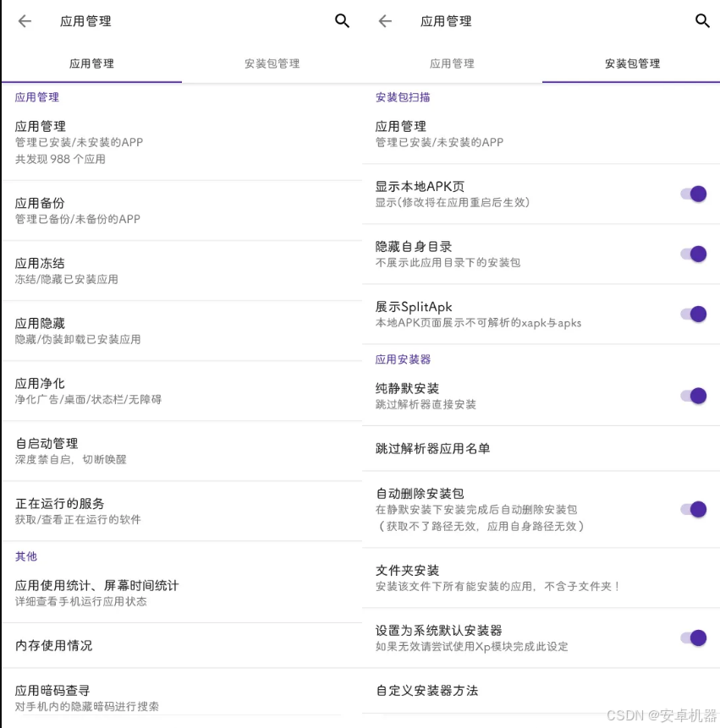Open 应用净化 item
This screenshot has height=728, width=720.
click(x=182, y=391)
